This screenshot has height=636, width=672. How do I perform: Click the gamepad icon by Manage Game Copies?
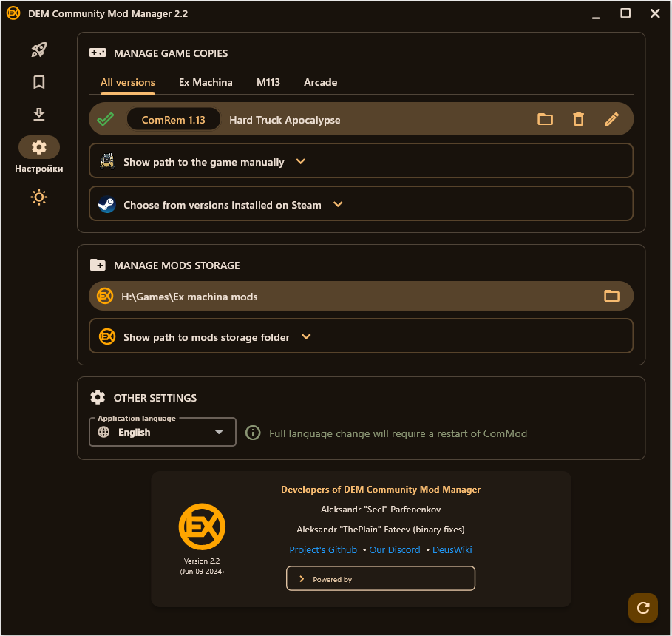98,53
